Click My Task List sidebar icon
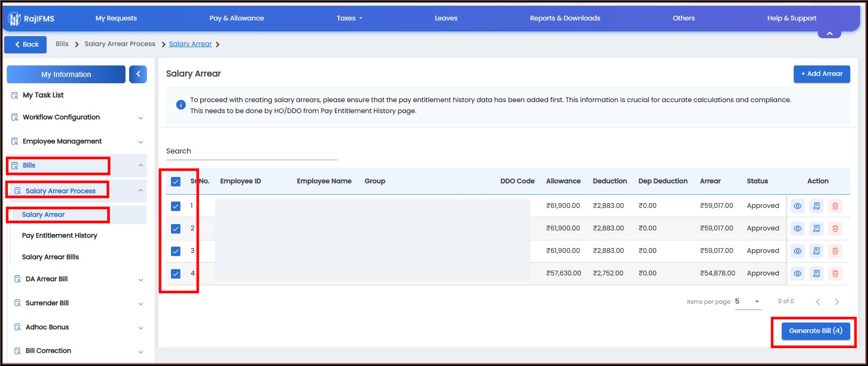 [x=15, y=95]
